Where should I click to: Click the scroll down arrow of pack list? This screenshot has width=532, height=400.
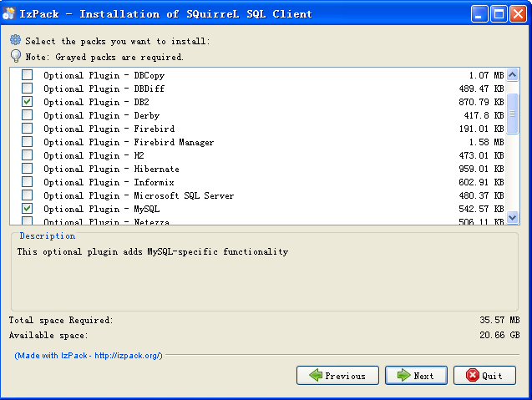point(512,217)
